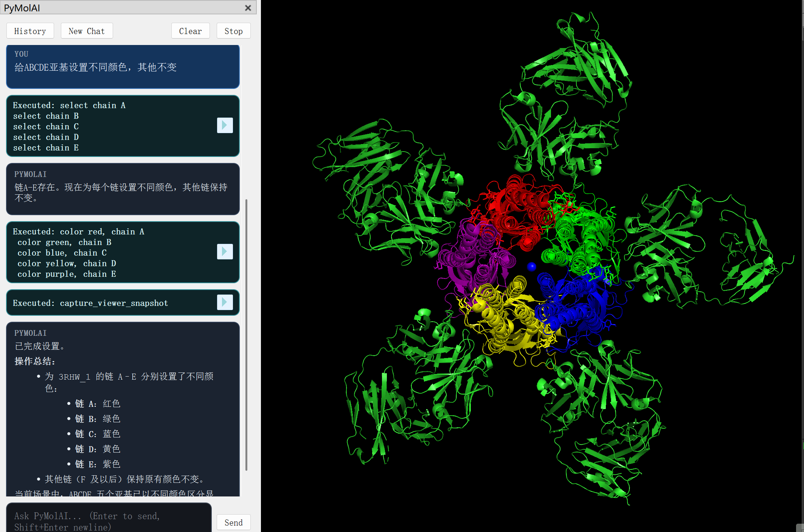Click the summary line '链 C: 蓝色'
This screenshot has width=804, height=532.
(98, 434)
